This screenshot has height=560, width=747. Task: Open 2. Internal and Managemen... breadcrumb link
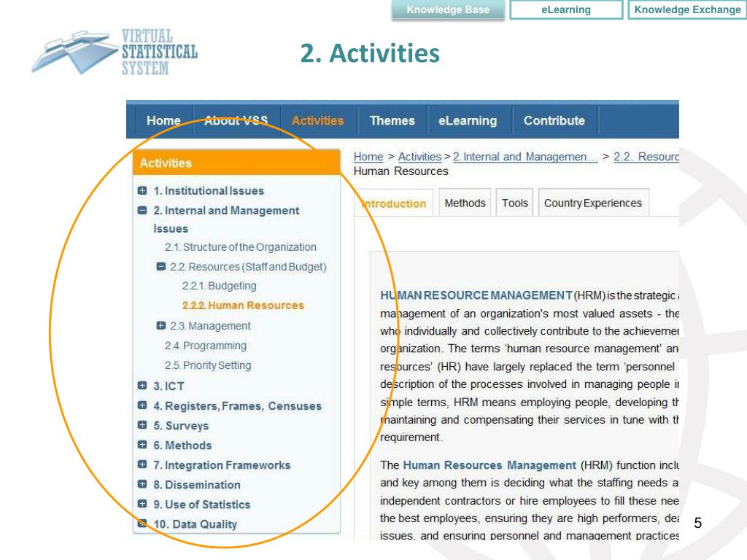coord(525,157)
